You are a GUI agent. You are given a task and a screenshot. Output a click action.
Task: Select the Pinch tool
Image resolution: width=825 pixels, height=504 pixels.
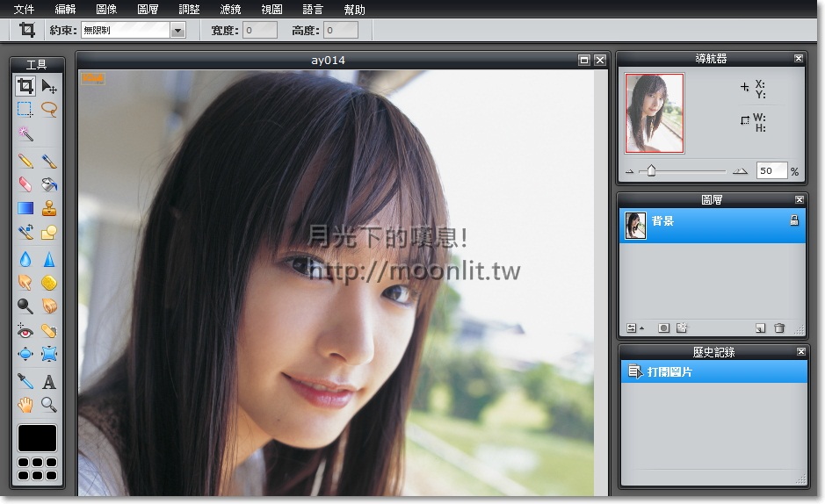(49, 354)
